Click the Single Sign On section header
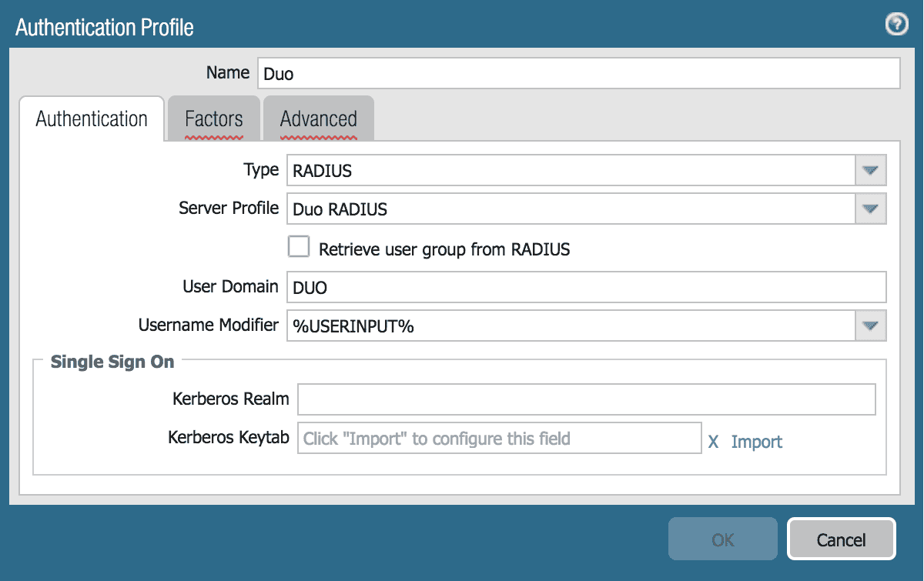This screenshot has height=581, width=924. click(112, 362)
